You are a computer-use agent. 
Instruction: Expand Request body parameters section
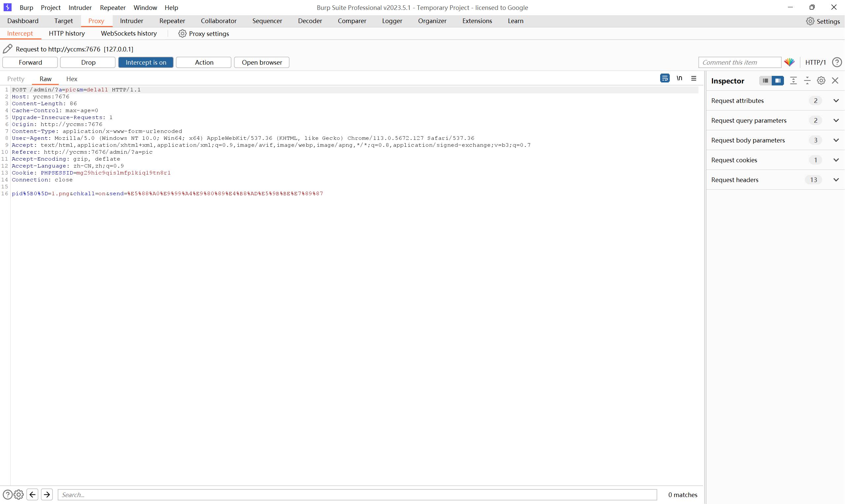(x=836, y=140)
